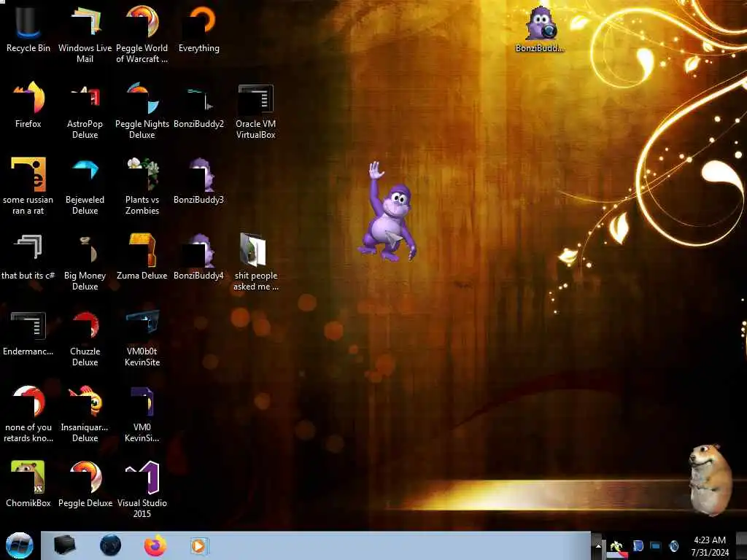Select Plants vs Zombies icon
Image resolution: width=747 pixels, height=560 pixels.
142,185
